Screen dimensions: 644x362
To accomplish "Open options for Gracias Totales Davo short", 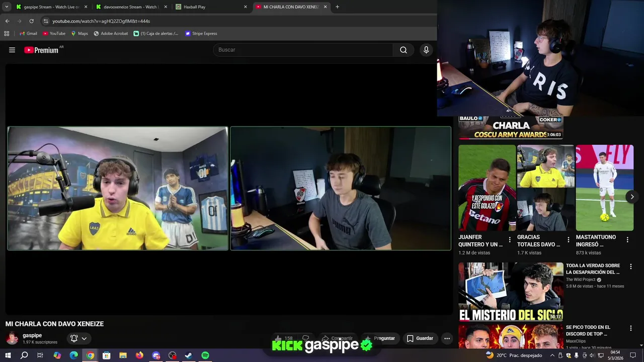I will click(569, 240).
